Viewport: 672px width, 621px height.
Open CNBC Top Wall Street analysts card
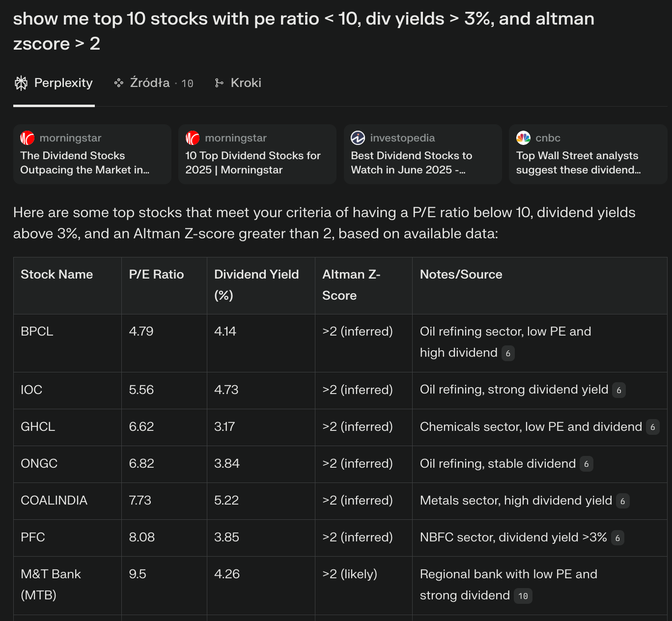[588, 154]
